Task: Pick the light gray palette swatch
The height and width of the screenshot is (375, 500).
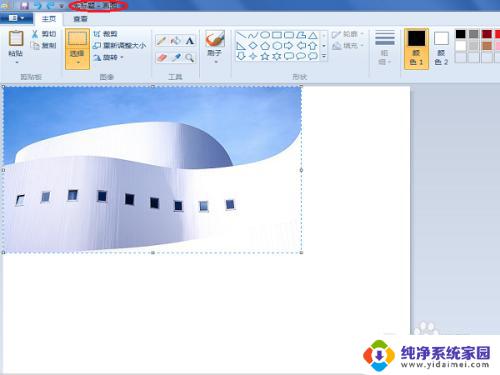Action: click(x=474, y=46)
